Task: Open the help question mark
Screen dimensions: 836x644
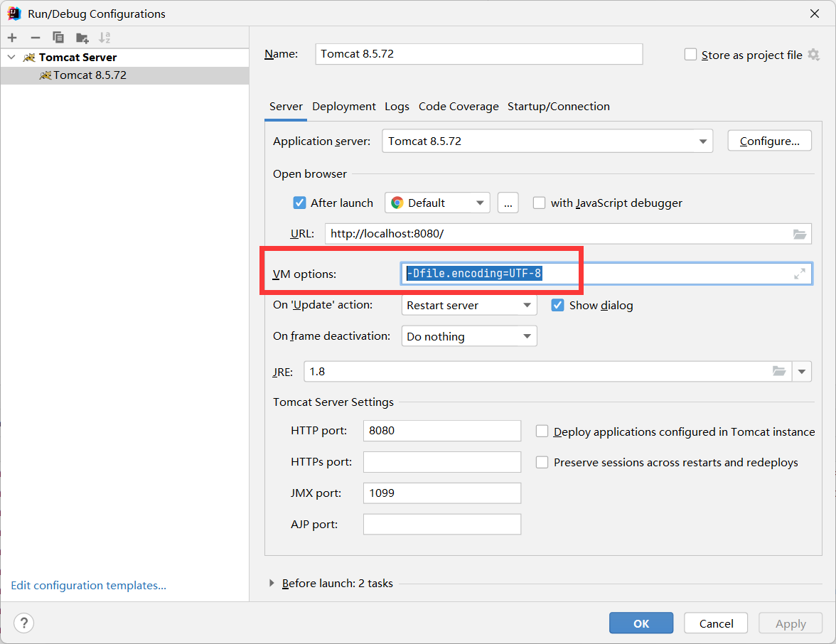Action: pos(24,623)
